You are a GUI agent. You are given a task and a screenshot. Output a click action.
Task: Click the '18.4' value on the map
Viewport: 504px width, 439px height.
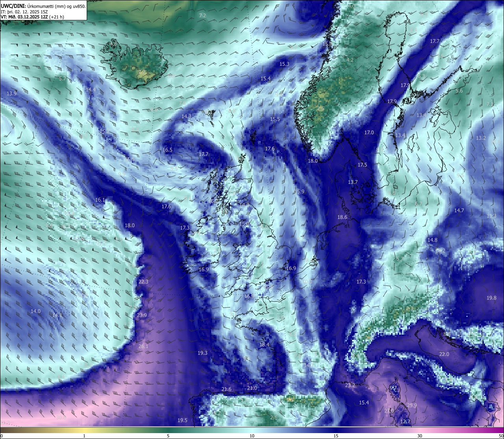coord(264,345)
